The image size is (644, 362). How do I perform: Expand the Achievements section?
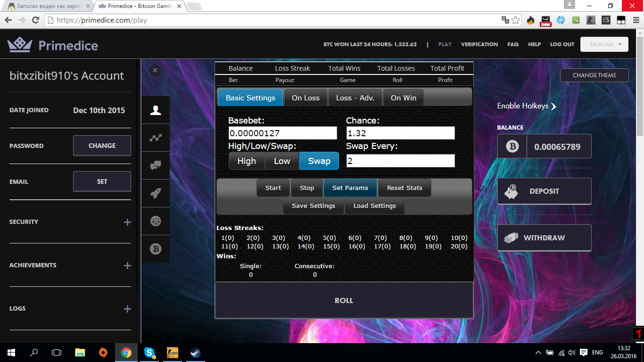click(127, 265)
